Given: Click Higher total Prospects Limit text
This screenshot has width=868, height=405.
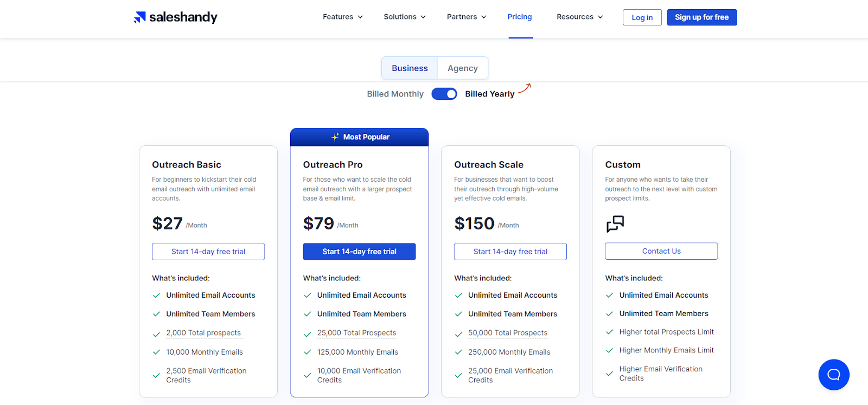Looking at the screenshot, I should pos(667,332).
